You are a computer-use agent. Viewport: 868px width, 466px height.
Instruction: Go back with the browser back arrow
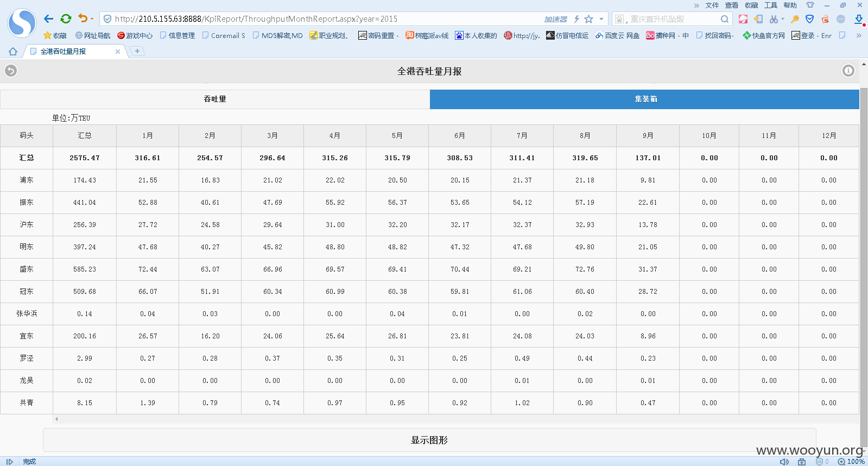[x=48, y=19]
